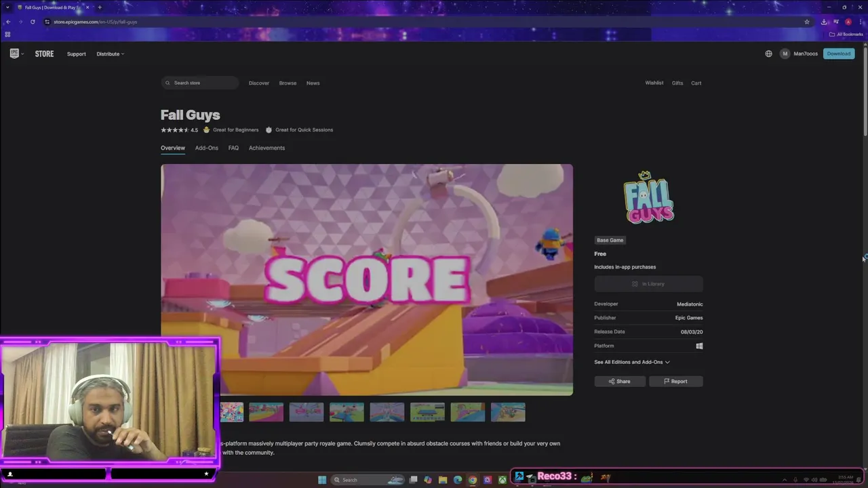Image resolution: width=868 pixels, height=488 pixels.
Task: Select the first visible gallery thumbnail
Action: point(232,411)
